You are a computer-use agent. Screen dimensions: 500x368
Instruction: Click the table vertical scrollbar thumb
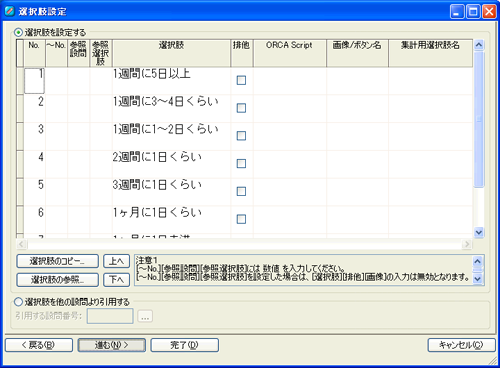click(479, 119)
